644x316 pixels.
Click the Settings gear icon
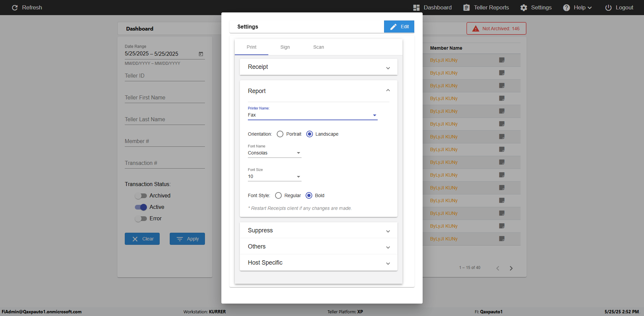click(524, 7)
